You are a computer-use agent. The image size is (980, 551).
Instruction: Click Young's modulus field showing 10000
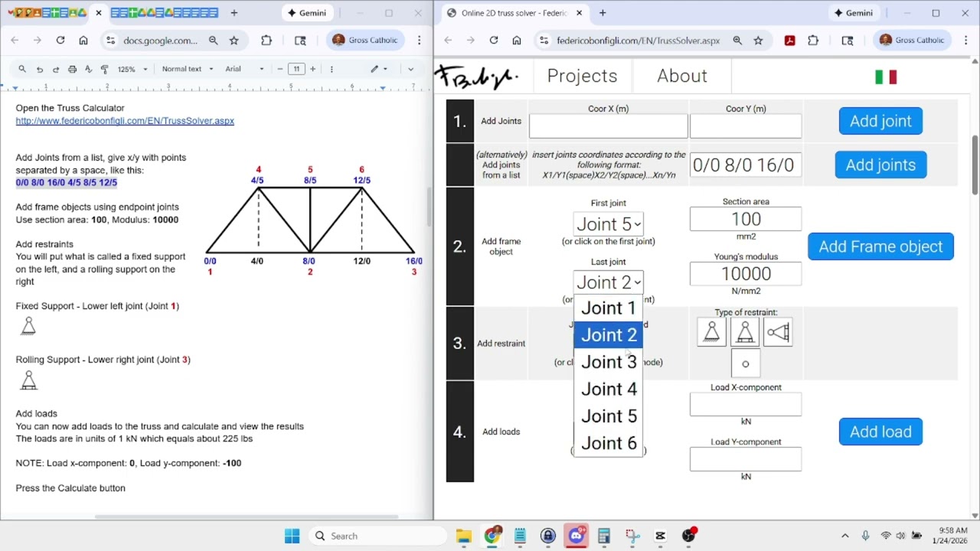[x=746, y=274]
